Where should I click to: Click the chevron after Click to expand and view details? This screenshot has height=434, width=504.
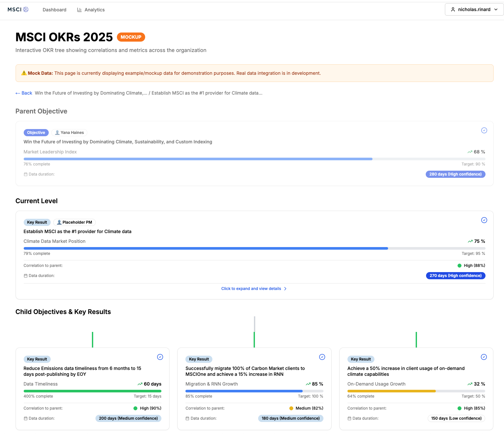coord(285,289)
